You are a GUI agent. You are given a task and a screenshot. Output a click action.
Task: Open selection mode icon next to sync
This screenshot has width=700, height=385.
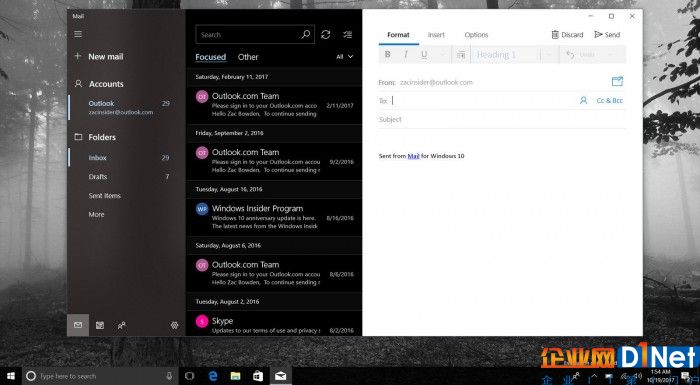point(347,34)
